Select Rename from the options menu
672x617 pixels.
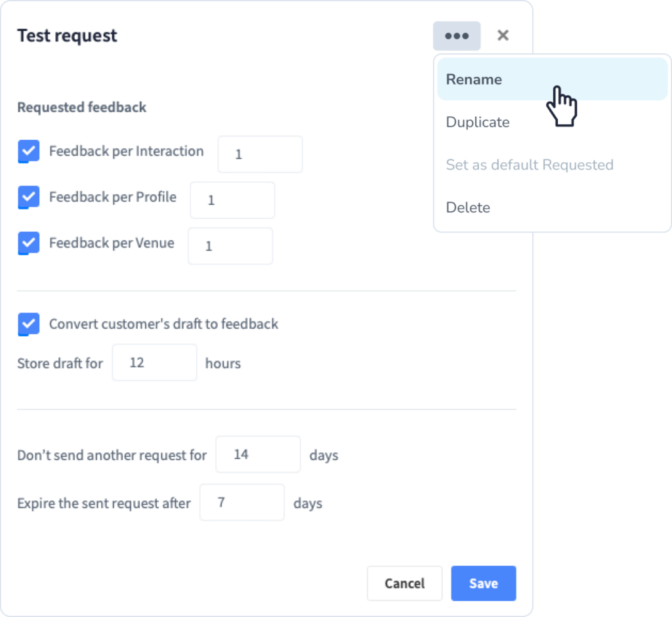(x=552, y=79)
